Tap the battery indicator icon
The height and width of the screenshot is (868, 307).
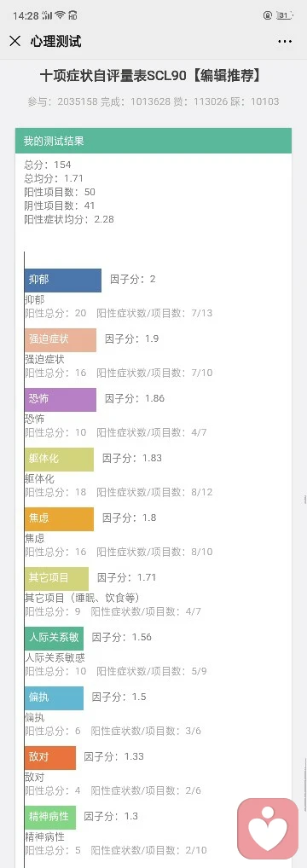(284, 15)
